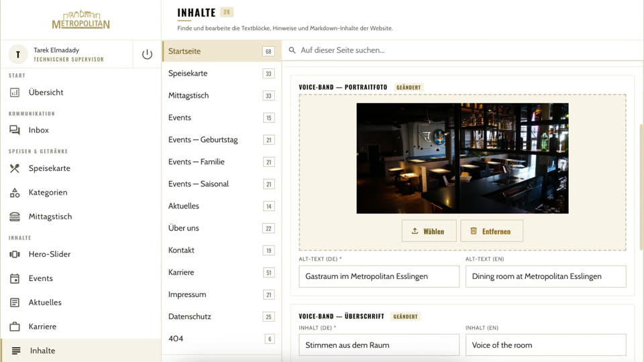Open Kategorien in the sidebar

pos(81,192)
